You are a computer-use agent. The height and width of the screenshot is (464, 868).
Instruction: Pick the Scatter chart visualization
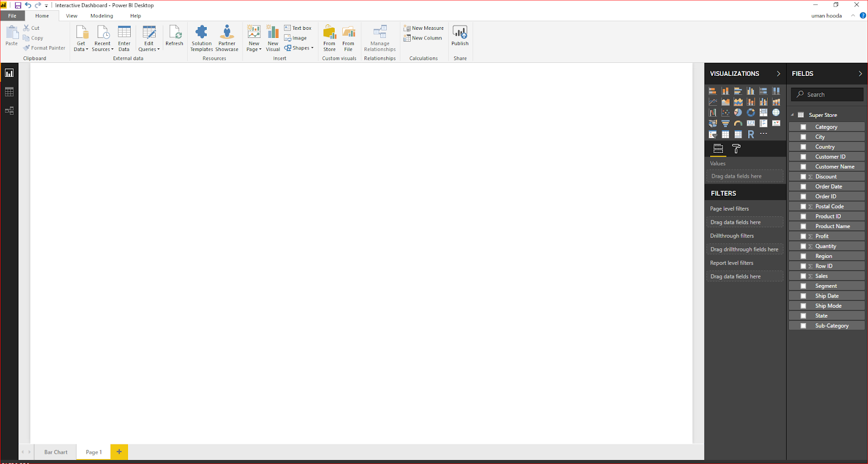[725, 113]
